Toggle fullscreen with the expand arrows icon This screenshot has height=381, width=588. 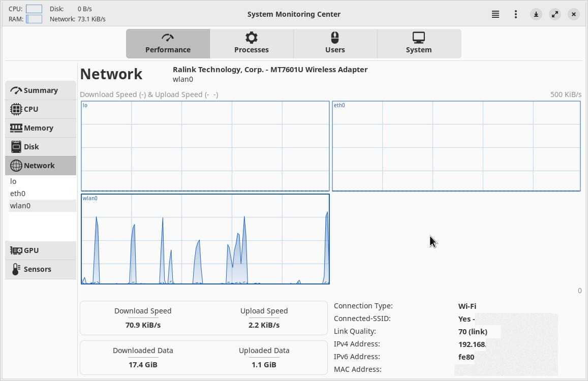pos(555,14)
